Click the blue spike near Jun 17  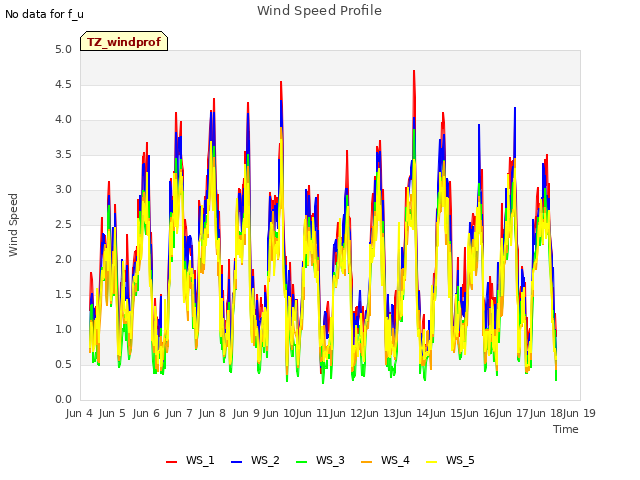click(515, 110)
